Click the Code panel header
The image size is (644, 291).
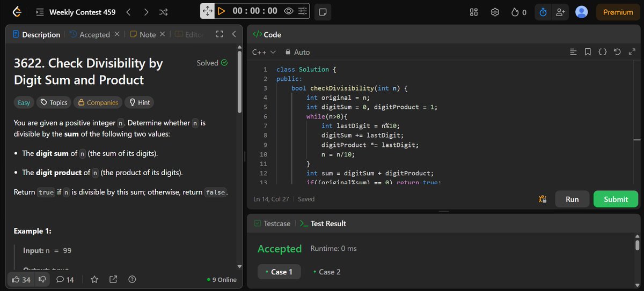click(x=267, y=34)
